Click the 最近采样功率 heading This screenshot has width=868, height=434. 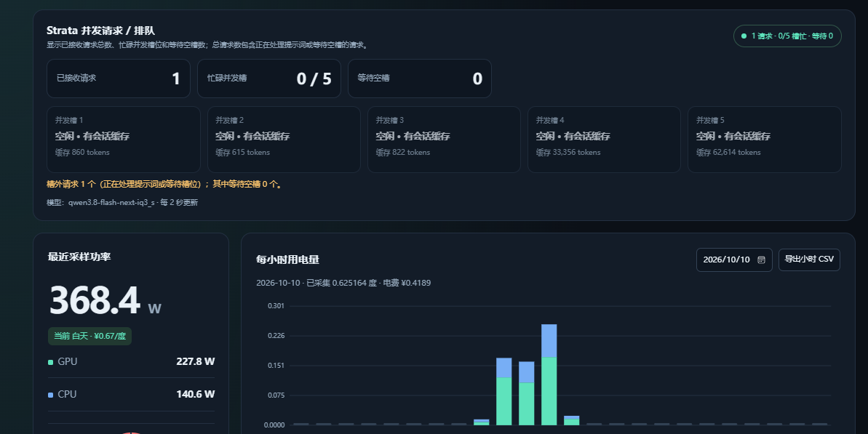79,257
